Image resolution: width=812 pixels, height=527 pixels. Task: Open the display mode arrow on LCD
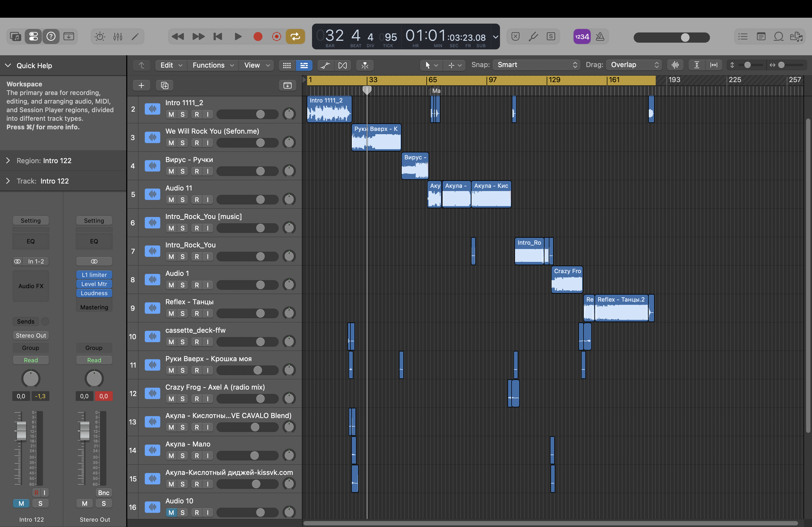[495, 37]
